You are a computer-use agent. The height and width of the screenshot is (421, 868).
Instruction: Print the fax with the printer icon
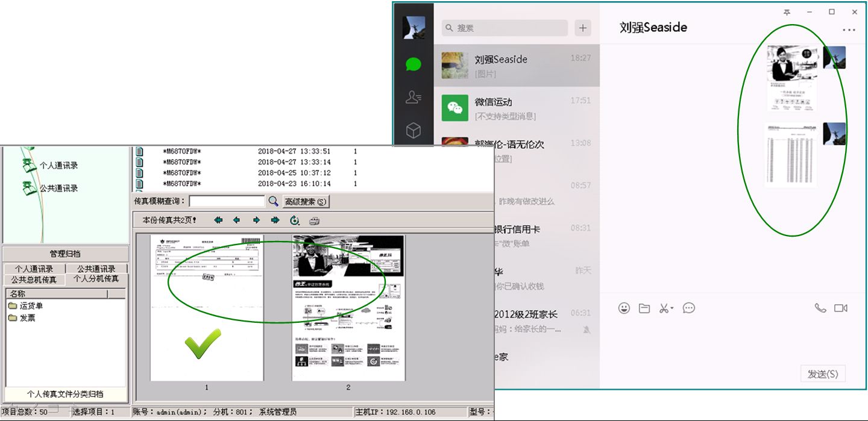pyautogui.click(x=314, y=220)
